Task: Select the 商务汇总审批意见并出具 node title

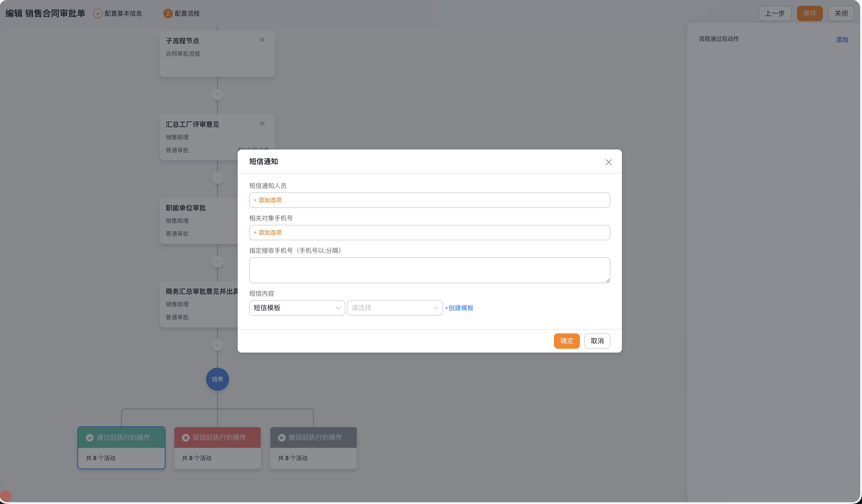Action: pyautogui.click(x=202, y=291)
